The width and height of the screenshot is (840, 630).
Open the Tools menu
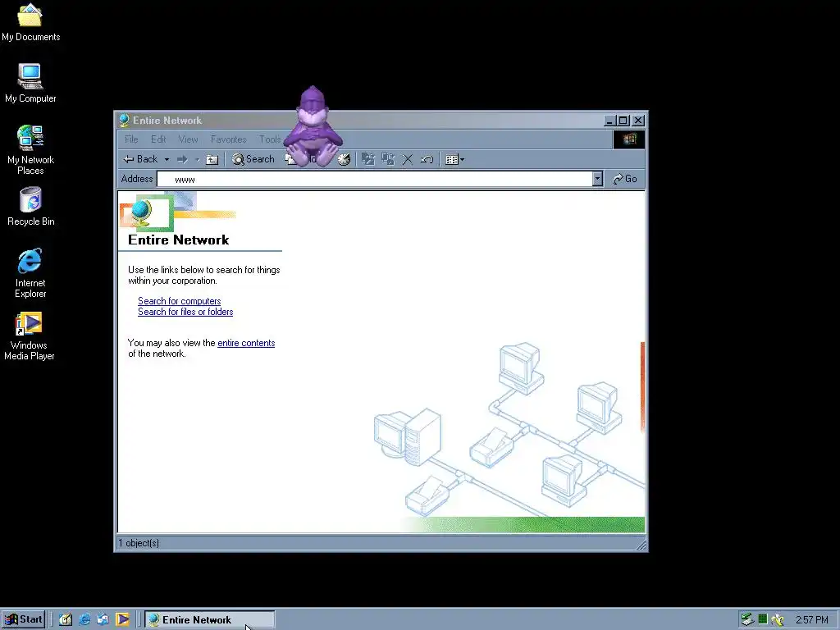click(270, 139)
